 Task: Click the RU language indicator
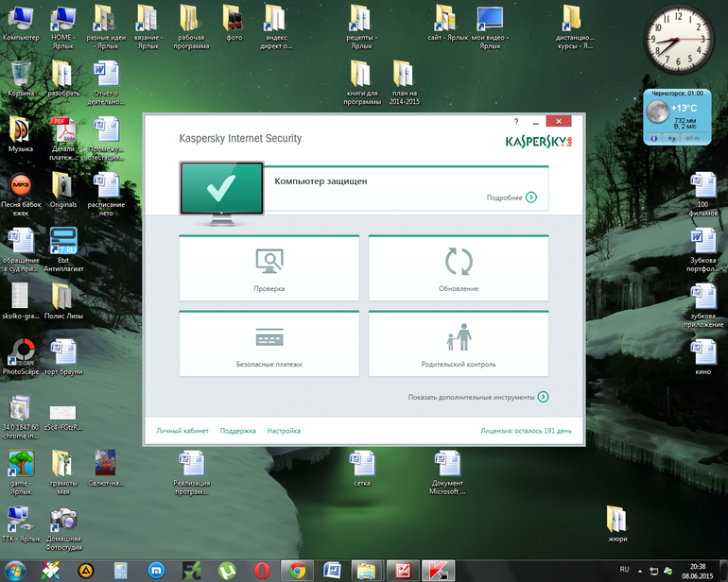[624, 570]
